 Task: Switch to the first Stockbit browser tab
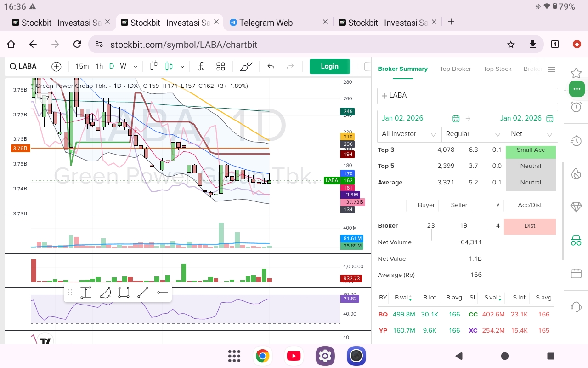click(61, 22)
